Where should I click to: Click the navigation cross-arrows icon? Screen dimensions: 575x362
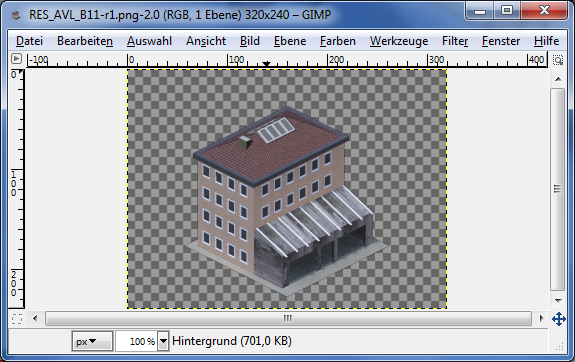pos(558,319)
